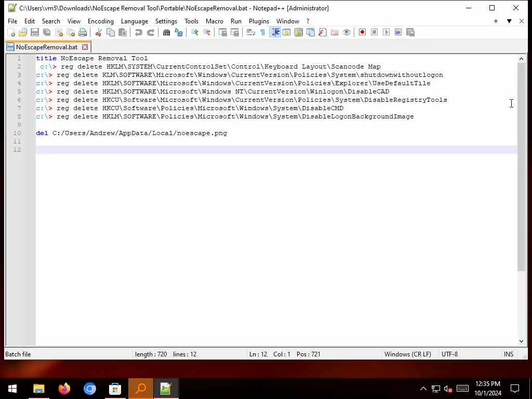
Task: Click Windows (CR LF) line ending indicator
Action: coord(407,354)
